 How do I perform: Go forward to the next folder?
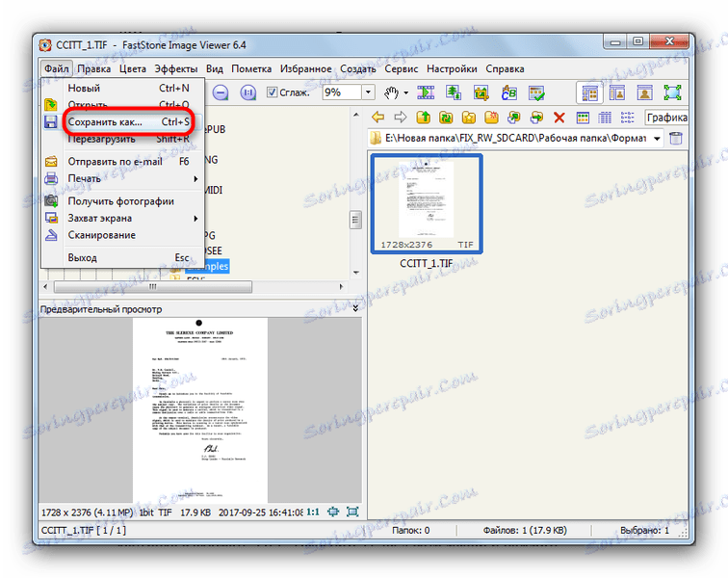[401, 118]
